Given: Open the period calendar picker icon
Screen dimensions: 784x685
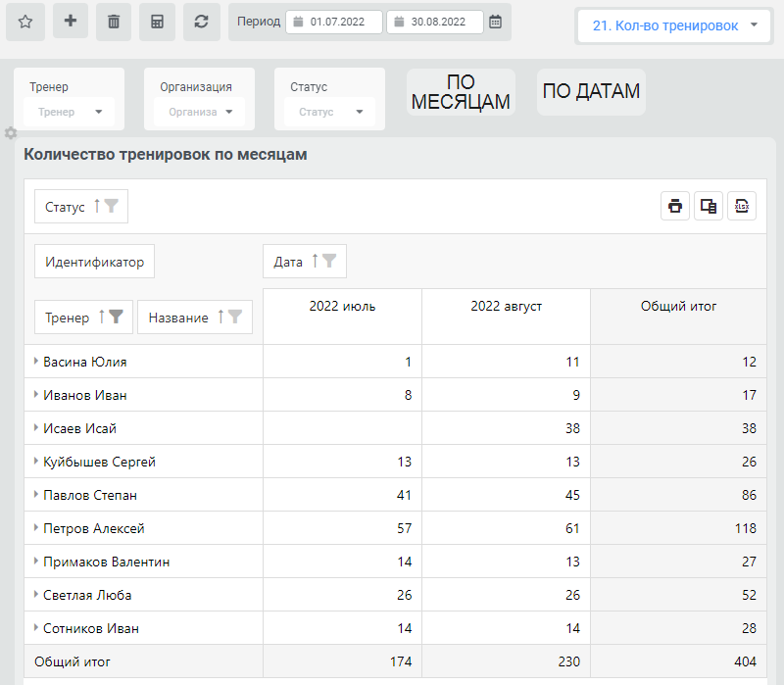Looking at the screenshot, I should click(x=495, y=22).
